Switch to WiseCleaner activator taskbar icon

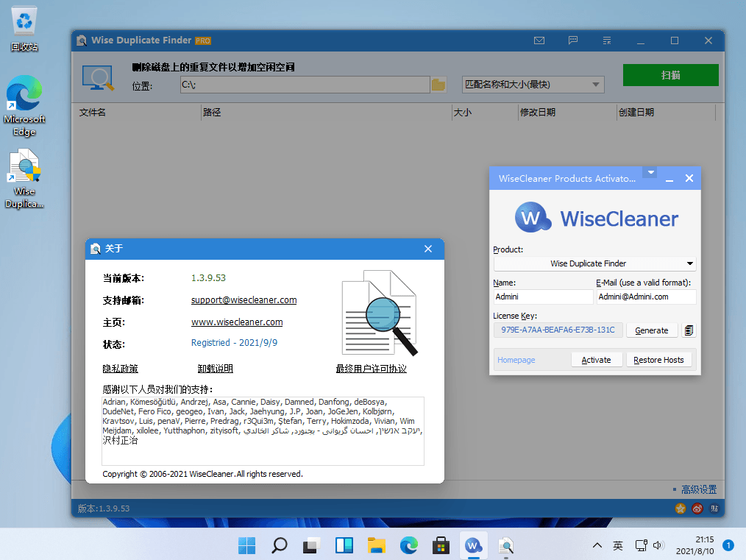click(x=473, y=545)
